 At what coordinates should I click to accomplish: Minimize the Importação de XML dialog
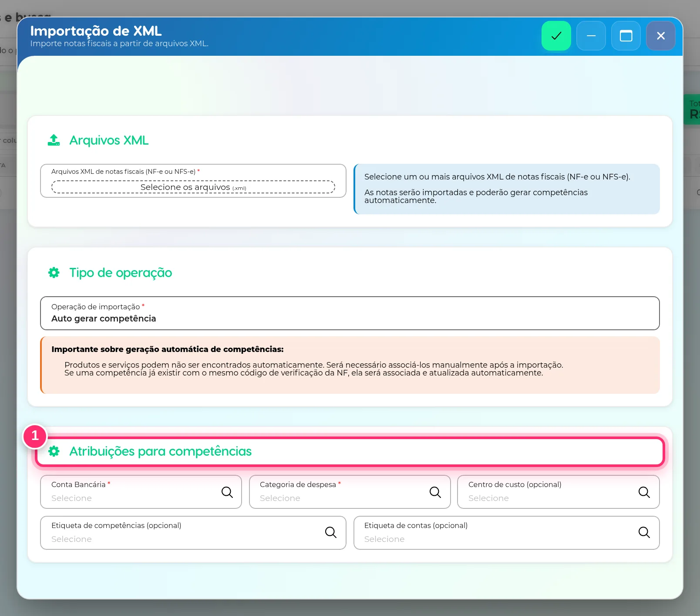(x=591, y=36)
